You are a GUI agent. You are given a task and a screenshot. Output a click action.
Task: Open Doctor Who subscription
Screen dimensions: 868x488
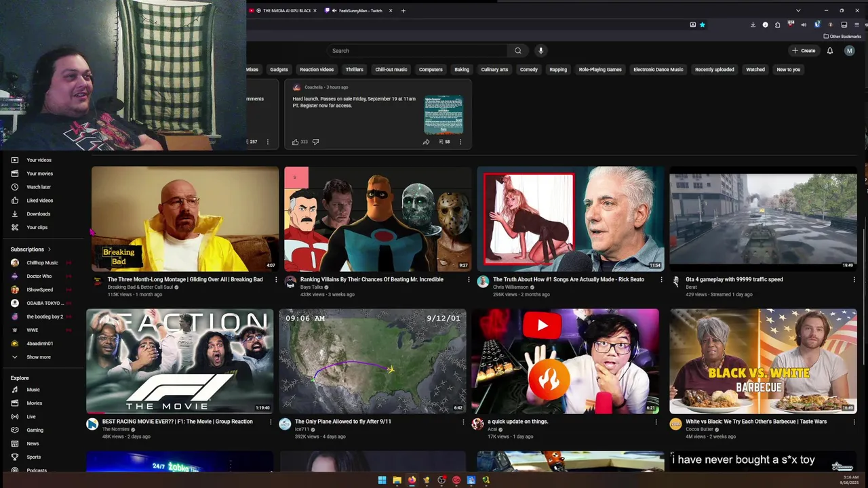[41, 277]
